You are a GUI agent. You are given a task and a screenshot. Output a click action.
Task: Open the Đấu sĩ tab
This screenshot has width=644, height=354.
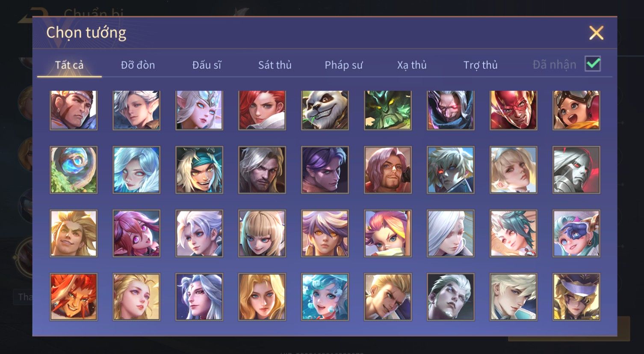[207, 65]
